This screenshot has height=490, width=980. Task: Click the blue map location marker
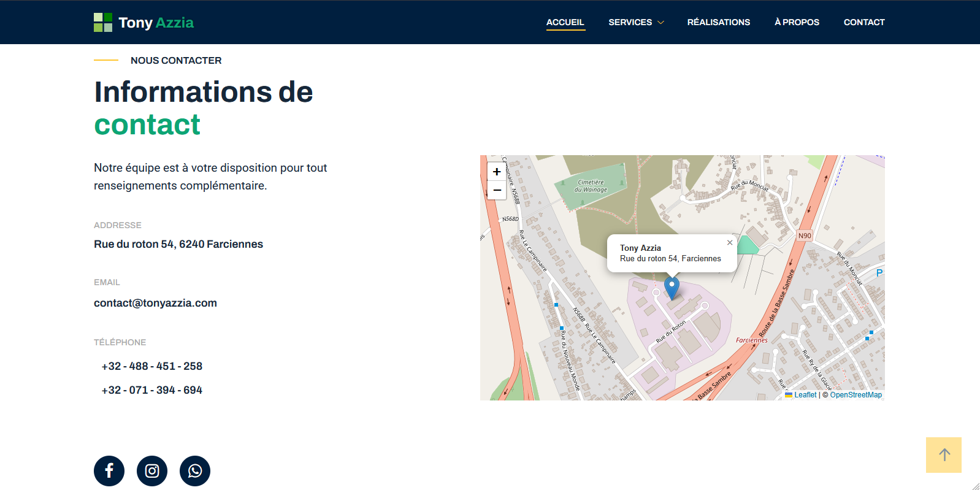[x=672, y=288]
